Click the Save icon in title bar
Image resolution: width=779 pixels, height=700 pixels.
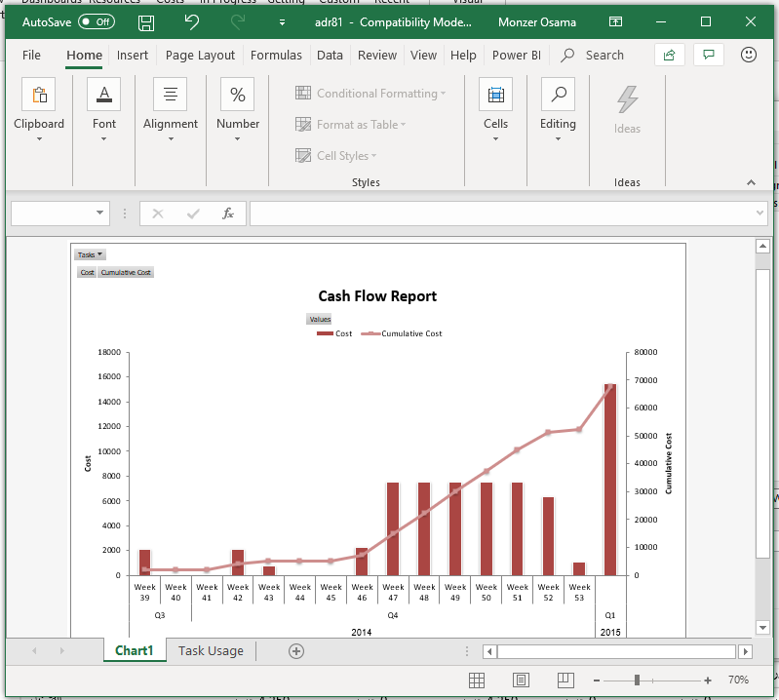[x=146, y=21]
